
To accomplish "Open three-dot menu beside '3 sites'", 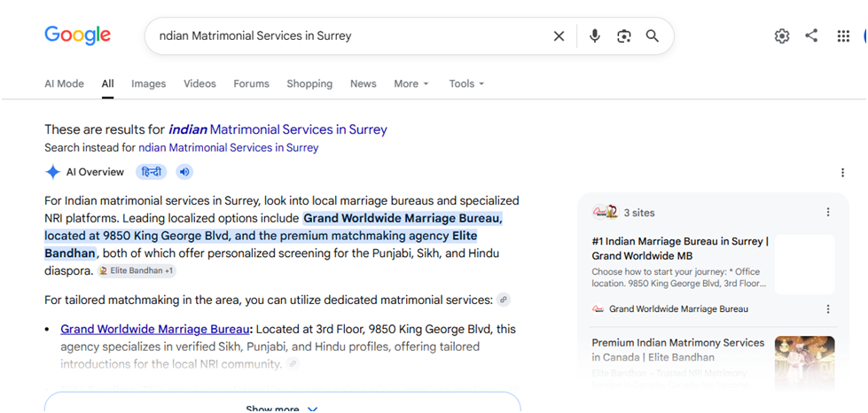I will point(828,212).
